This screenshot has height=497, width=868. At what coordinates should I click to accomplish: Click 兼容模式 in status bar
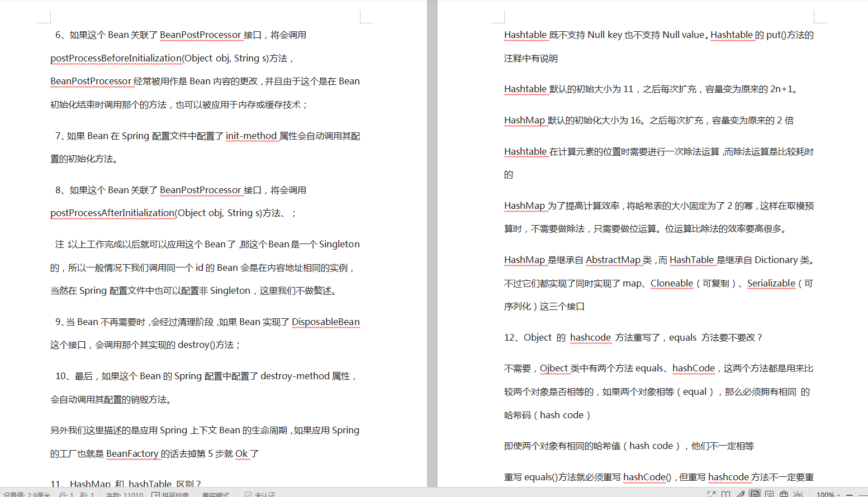click(216, 495)
